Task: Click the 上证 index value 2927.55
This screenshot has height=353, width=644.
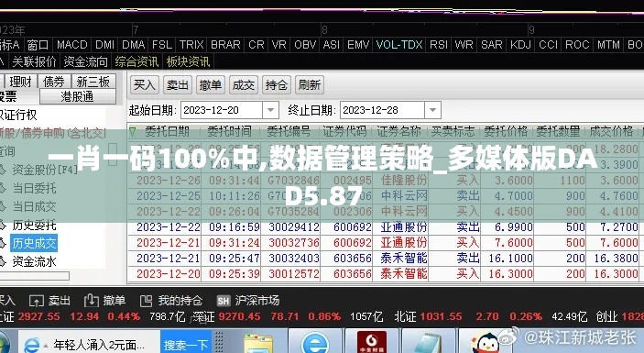Action: [x=38, y=317]
